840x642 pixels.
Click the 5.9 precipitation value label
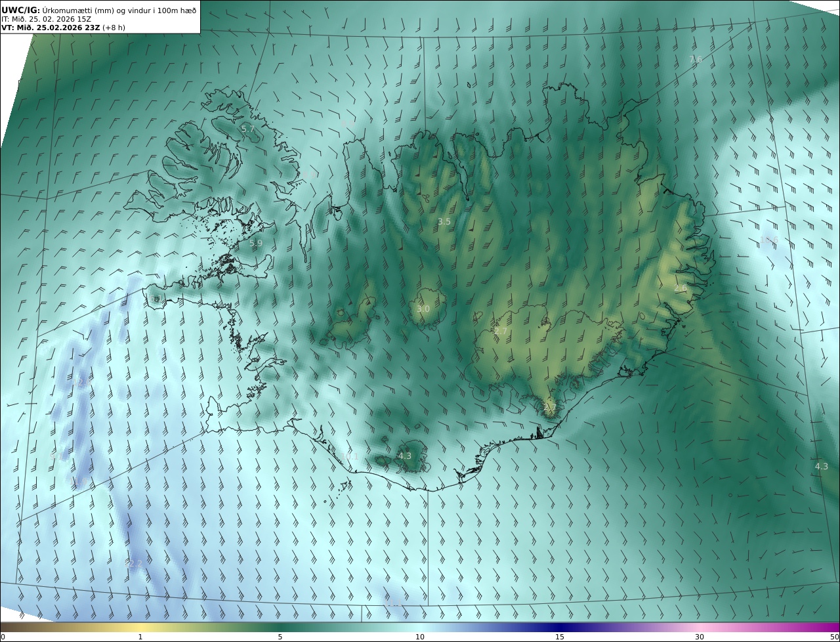click(x=256, y=243)
